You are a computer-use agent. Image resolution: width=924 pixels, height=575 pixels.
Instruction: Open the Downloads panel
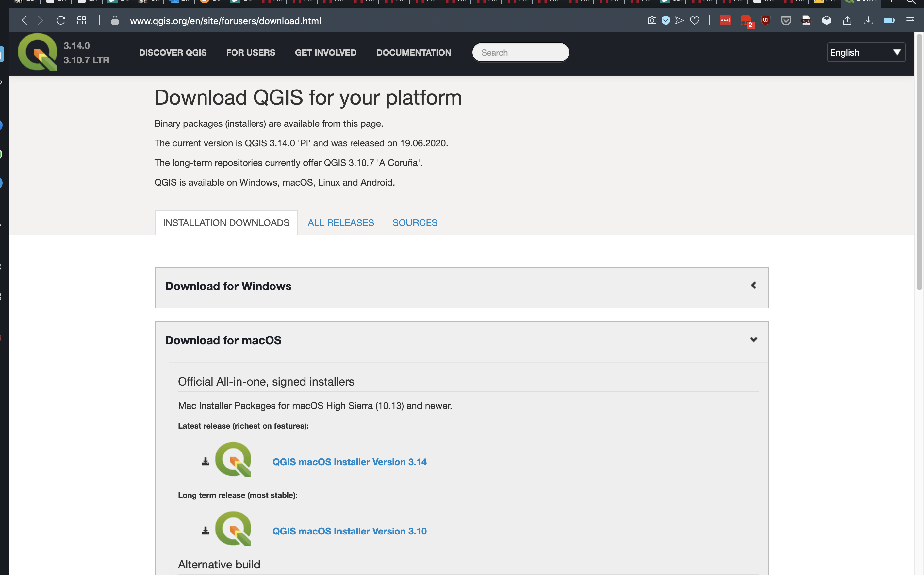pos(868,20)
